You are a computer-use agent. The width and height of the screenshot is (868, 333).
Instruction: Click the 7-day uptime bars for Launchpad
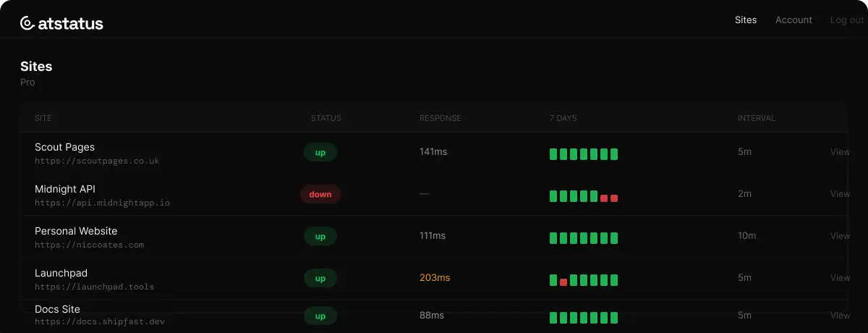pos(584,280)
